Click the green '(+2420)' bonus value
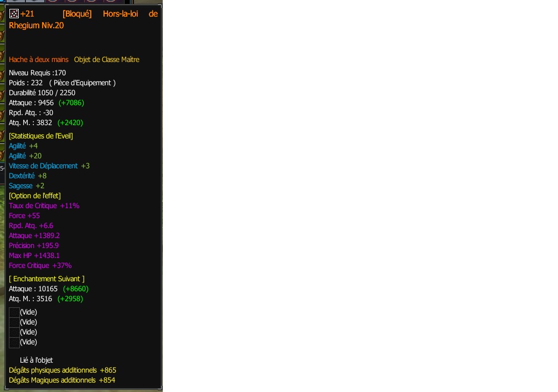This screenshot has height=392, width=558. tap(70, 123)
